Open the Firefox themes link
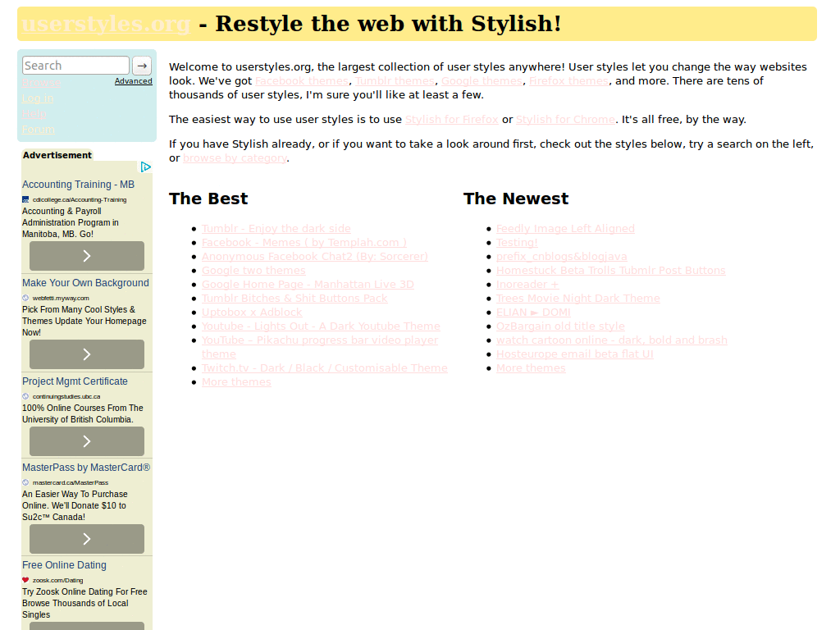 [569, 81]
